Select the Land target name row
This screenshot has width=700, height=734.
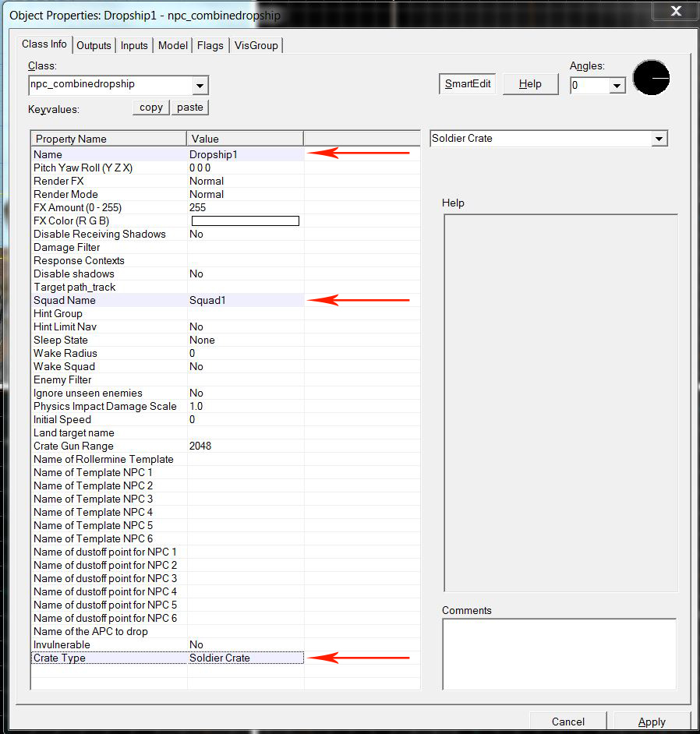pyautogui.click(x=168, y=433)
